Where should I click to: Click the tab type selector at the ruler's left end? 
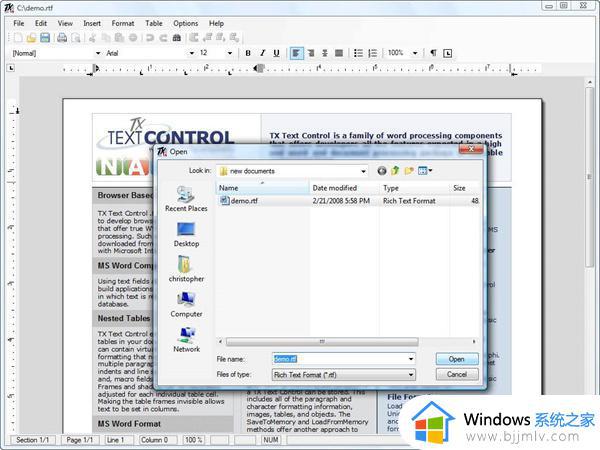tap(11, 68)
